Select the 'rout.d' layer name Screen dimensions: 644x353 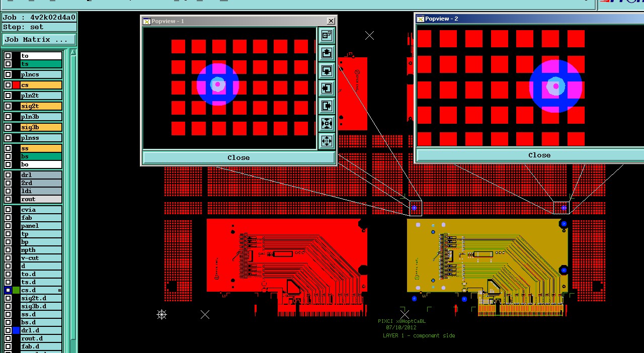tap(41, 338)
